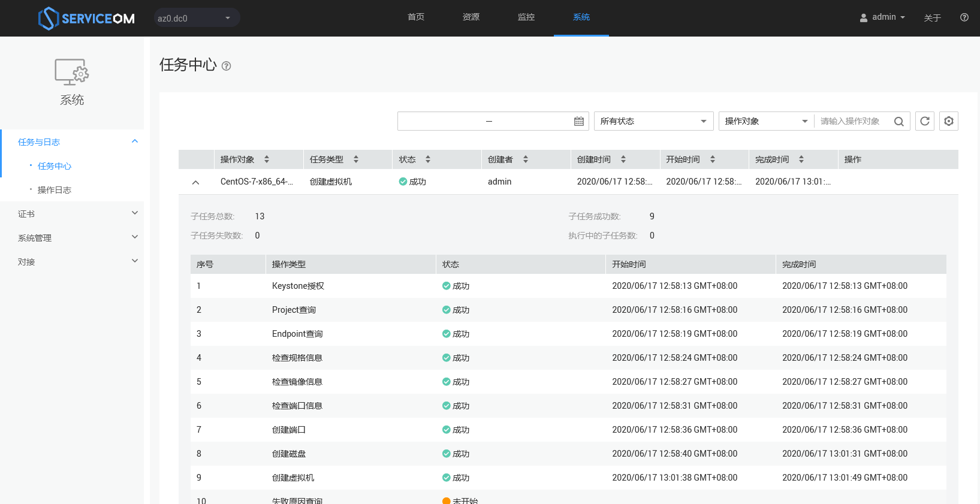Expand the 系统管理 sidebar group

point(72,237)
